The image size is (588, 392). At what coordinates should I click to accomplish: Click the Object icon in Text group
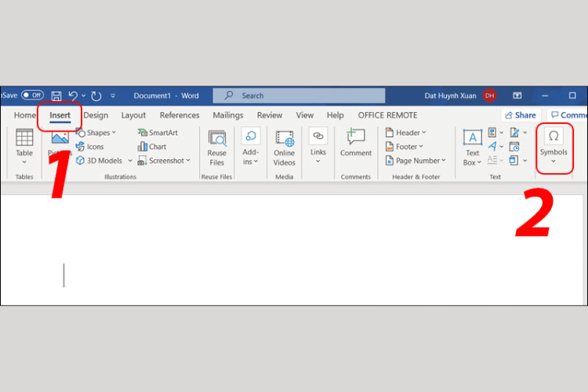(514, 161)
